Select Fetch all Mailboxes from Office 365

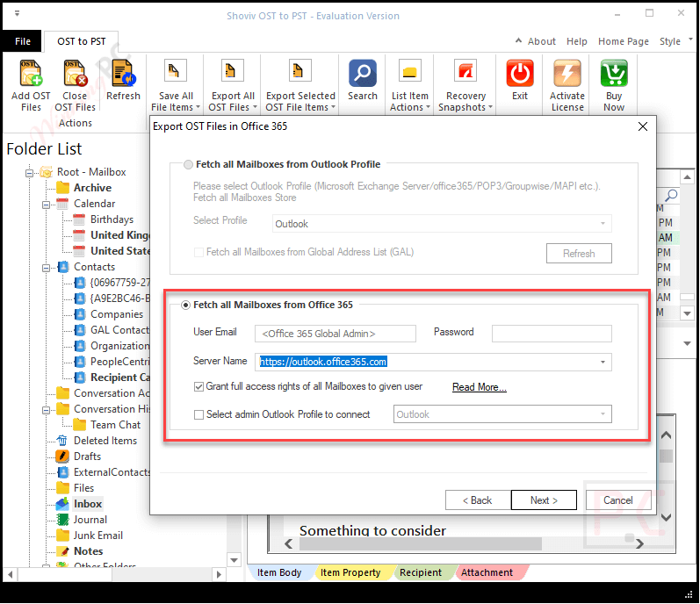[x=185, y=306]
